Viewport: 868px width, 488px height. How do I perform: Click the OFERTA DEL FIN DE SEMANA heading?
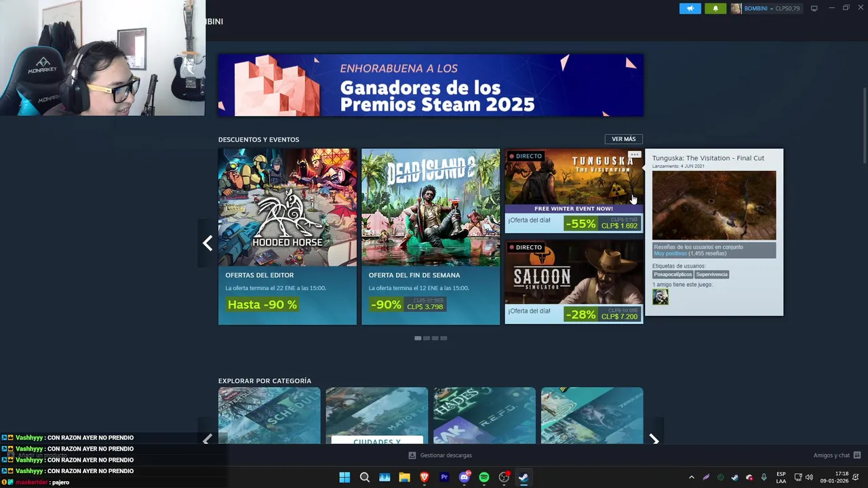point(414,275)
